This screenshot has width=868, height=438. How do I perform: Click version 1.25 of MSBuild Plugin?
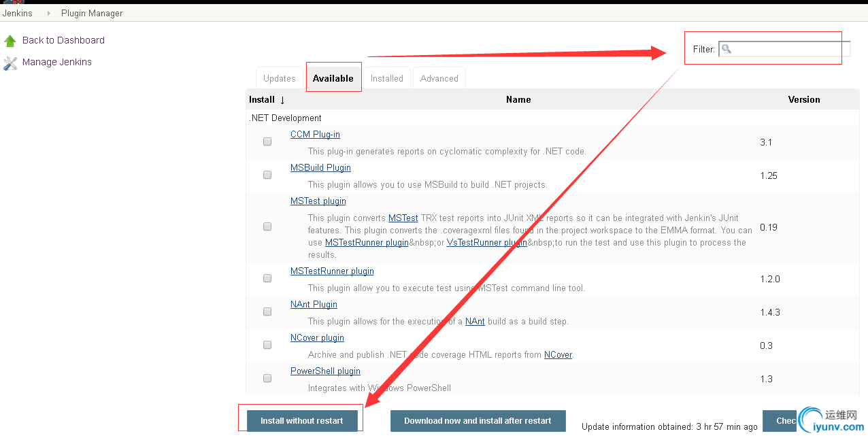tap(769, 175)
